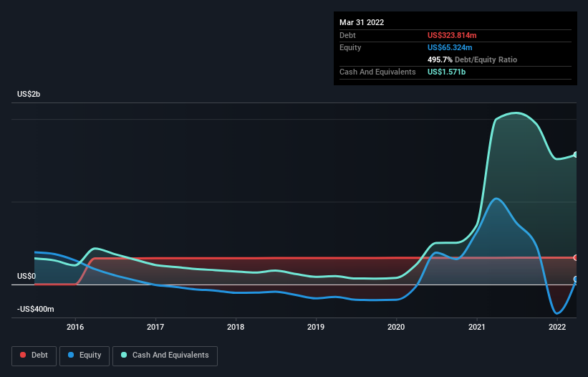Click the 495.7% Debt/Equity Ratio text
This screenshot has height=377, width=588.
point(472,59)
